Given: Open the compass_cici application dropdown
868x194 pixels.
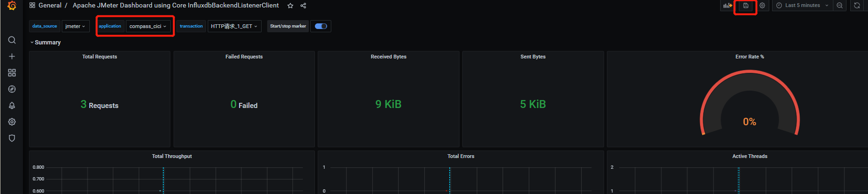Looking at the screenshot, I should [x=148, y=26].
